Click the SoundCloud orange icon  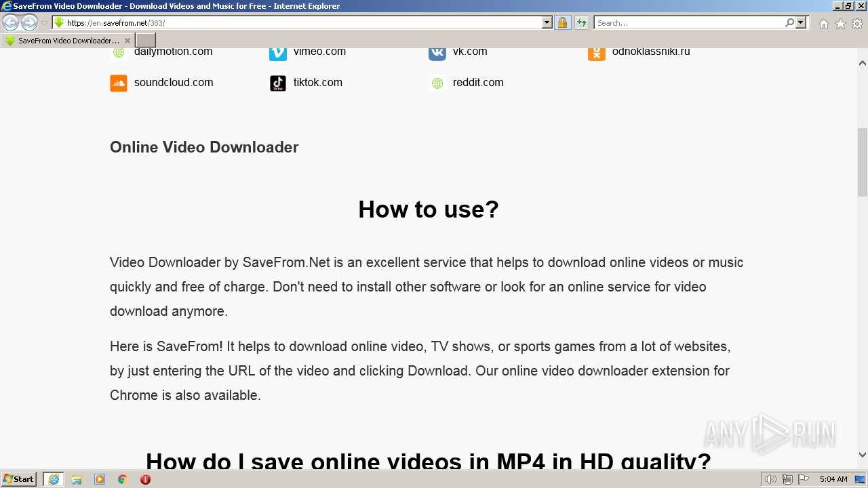[x=119, y=83]
